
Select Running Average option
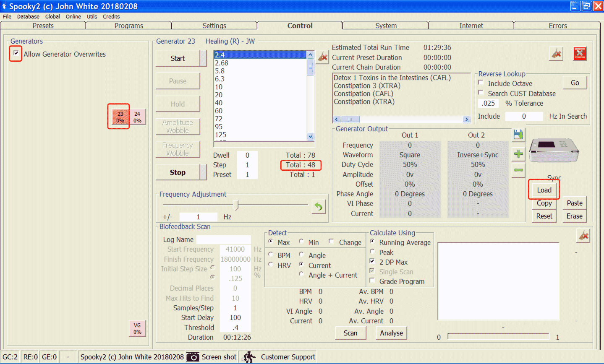372,242
